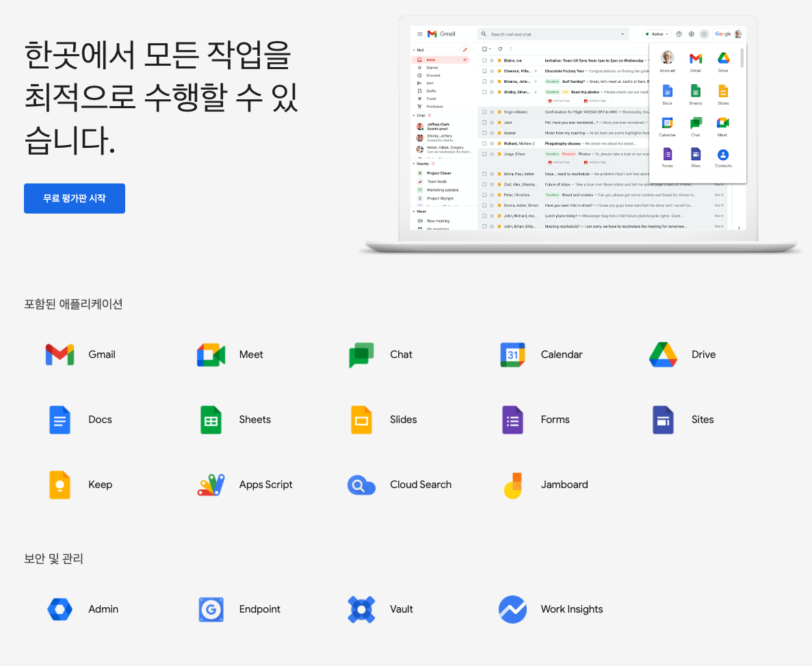Screen dimensions: 812x666
Task: Select the Keep text label
Action: 100,485
